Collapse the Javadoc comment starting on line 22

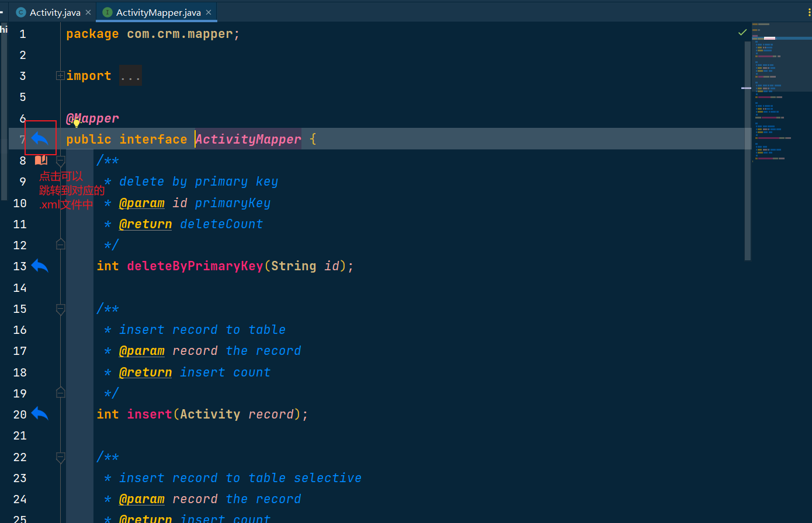pos(60,457)
